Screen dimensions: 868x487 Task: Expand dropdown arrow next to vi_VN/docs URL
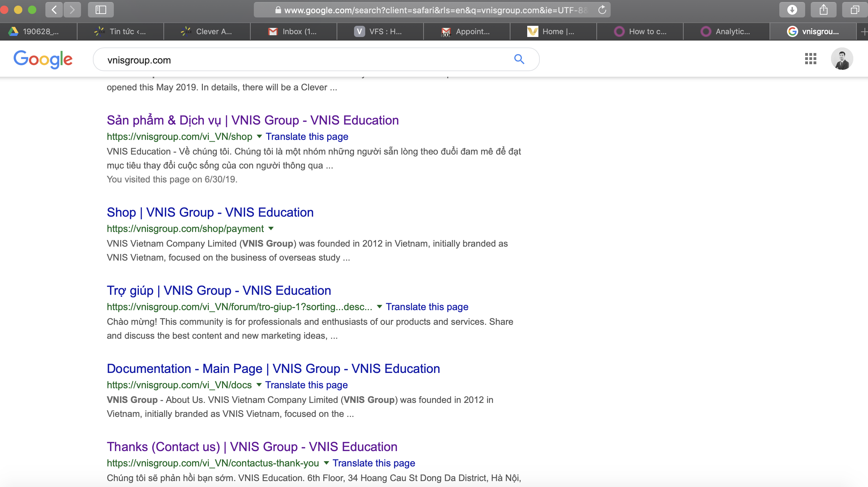click(x=259, y=385)
